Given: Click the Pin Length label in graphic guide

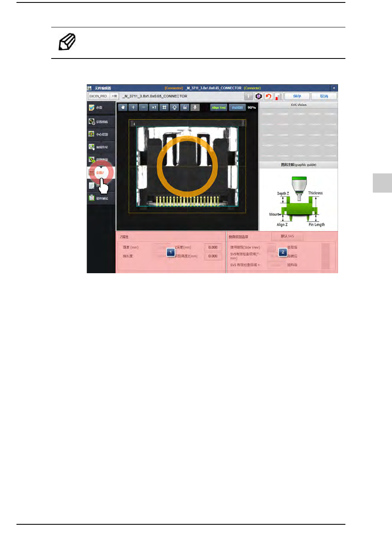Looking at the screenshot, I should click(317, 225).
